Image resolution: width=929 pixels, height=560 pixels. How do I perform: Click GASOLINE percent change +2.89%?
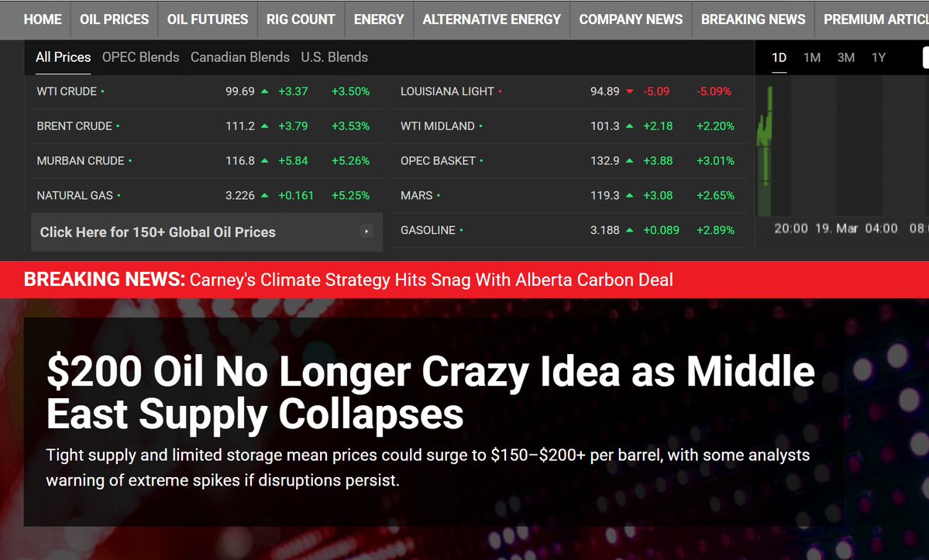coord(715,230)
